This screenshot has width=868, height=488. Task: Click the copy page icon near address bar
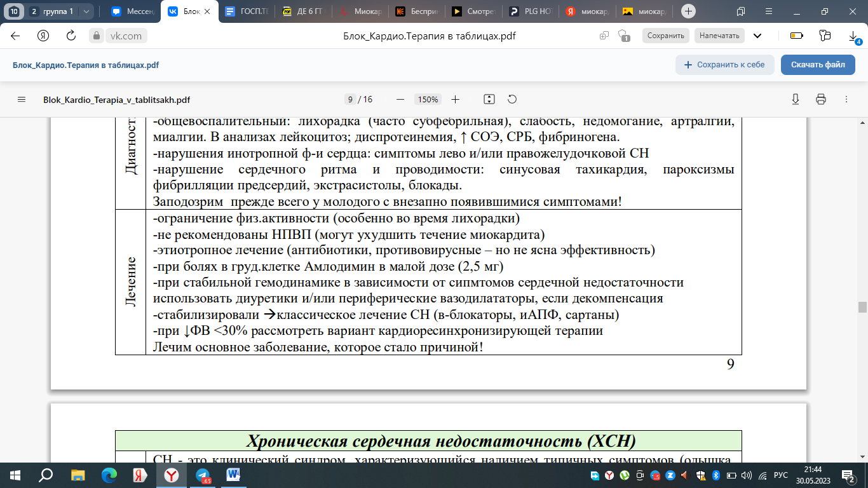[x=604, y=36]
